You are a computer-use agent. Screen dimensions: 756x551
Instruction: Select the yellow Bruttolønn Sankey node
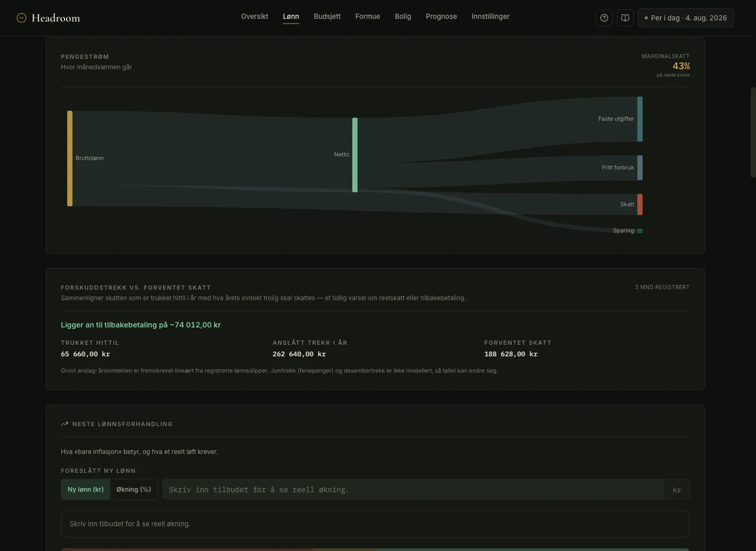point(70,158)
